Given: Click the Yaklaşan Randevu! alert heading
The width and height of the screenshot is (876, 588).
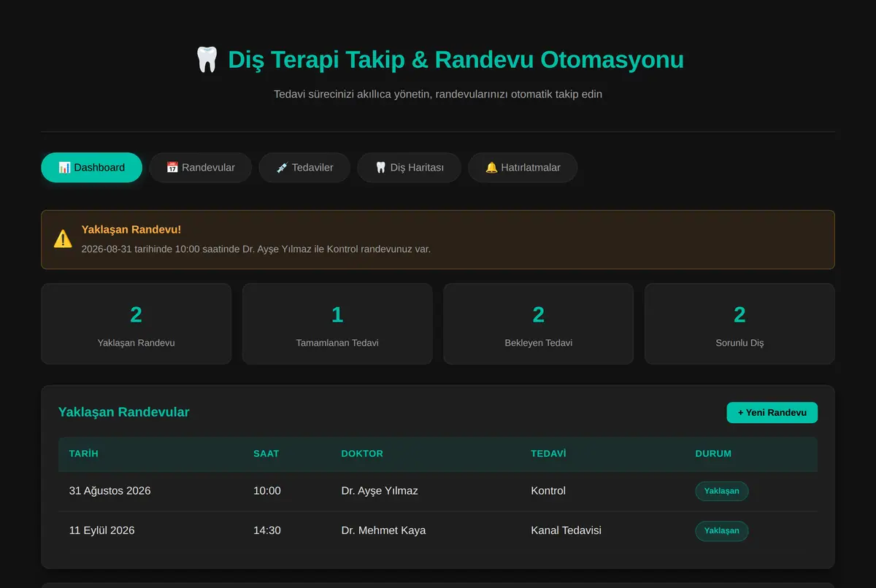Looking at the screenshot, I should tap(131, 229).
